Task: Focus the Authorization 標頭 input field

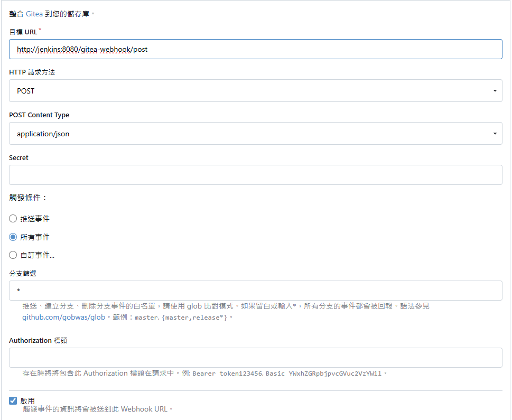Action: coord(255,358)
